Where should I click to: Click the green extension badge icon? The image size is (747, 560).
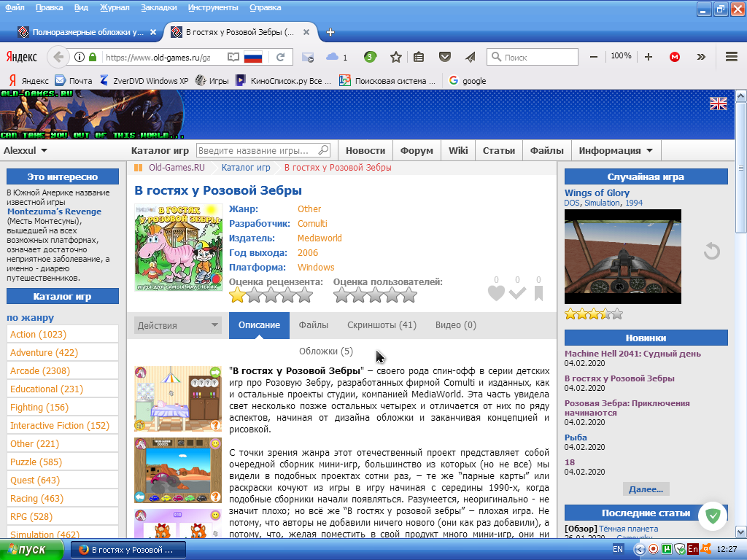point(370,57)
